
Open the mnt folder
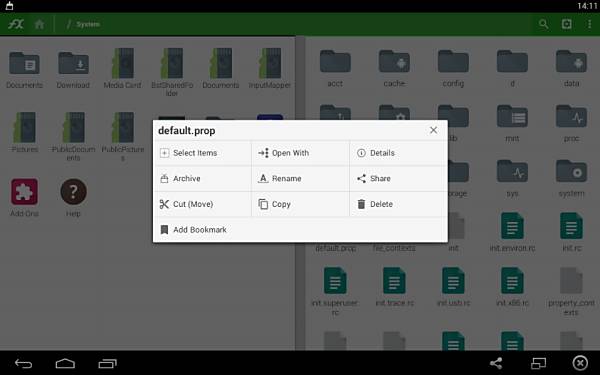(x=512, y=124)
